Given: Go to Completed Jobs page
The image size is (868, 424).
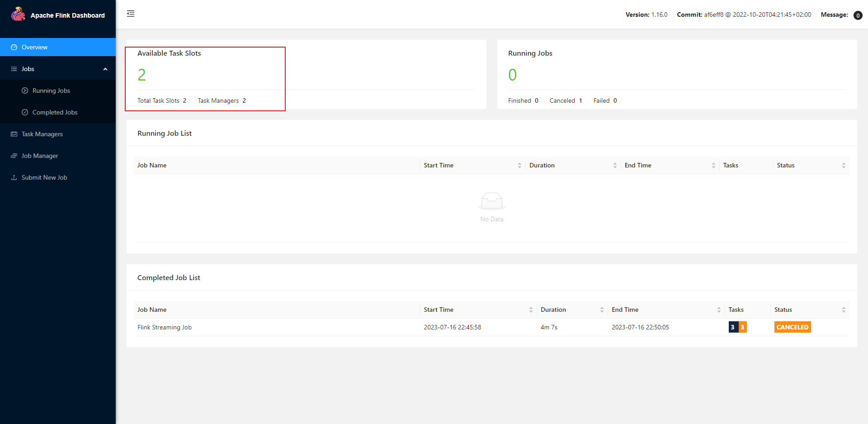Looking at the screenshot, I should point(58,112).
